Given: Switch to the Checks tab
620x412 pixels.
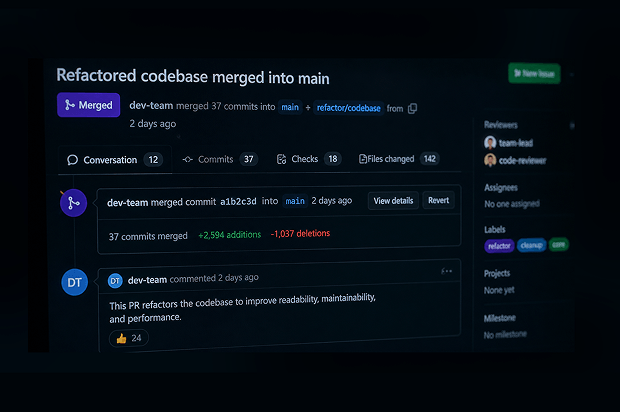Looking at the screenshot, I should (309, 159).
